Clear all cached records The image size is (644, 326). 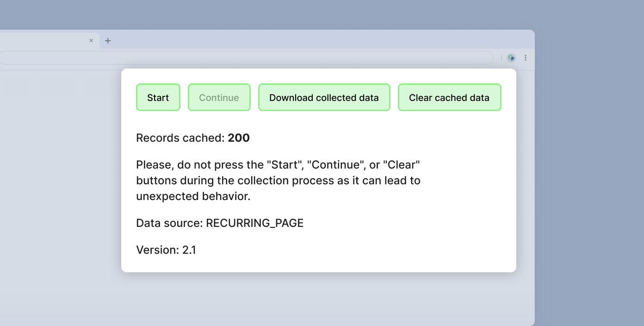(449, 97)
